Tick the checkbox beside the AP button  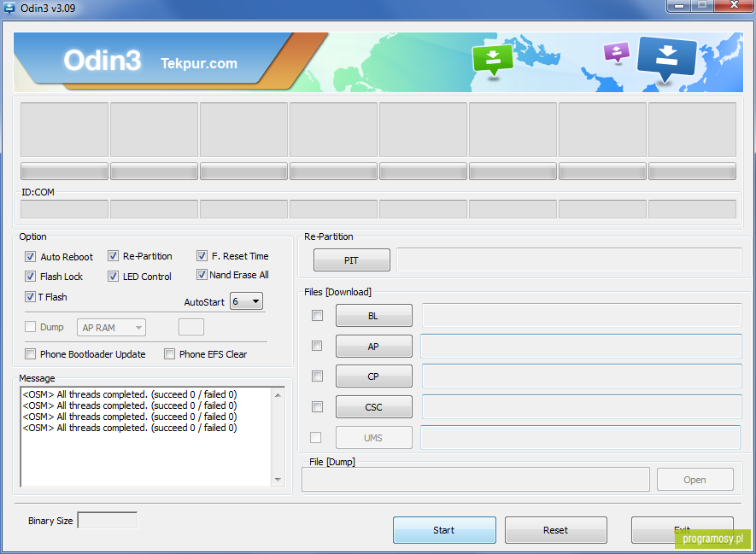click(317, 346)
